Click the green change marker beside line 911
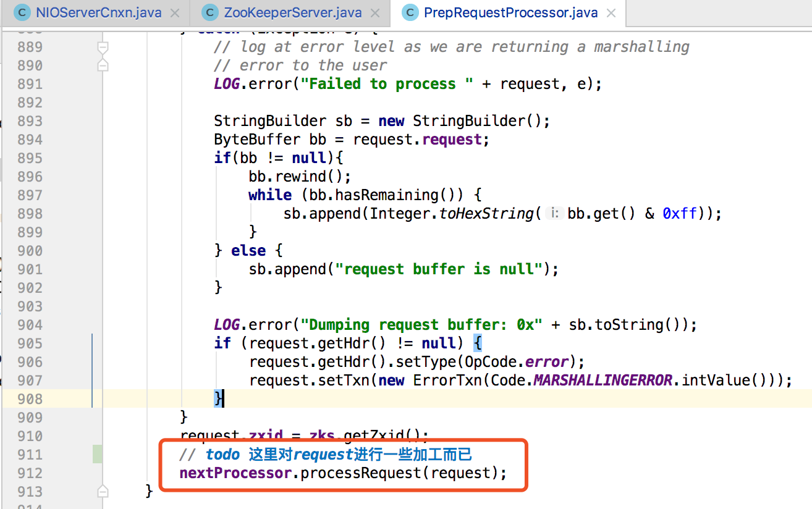This screenshot has height=509, width=812. click(x=98, y=454)
